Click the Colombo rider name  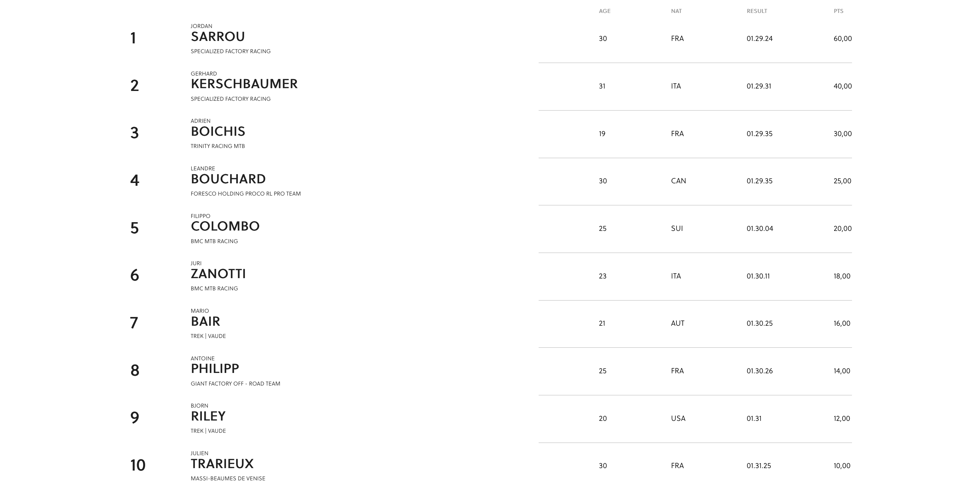[x=225, y=226]
